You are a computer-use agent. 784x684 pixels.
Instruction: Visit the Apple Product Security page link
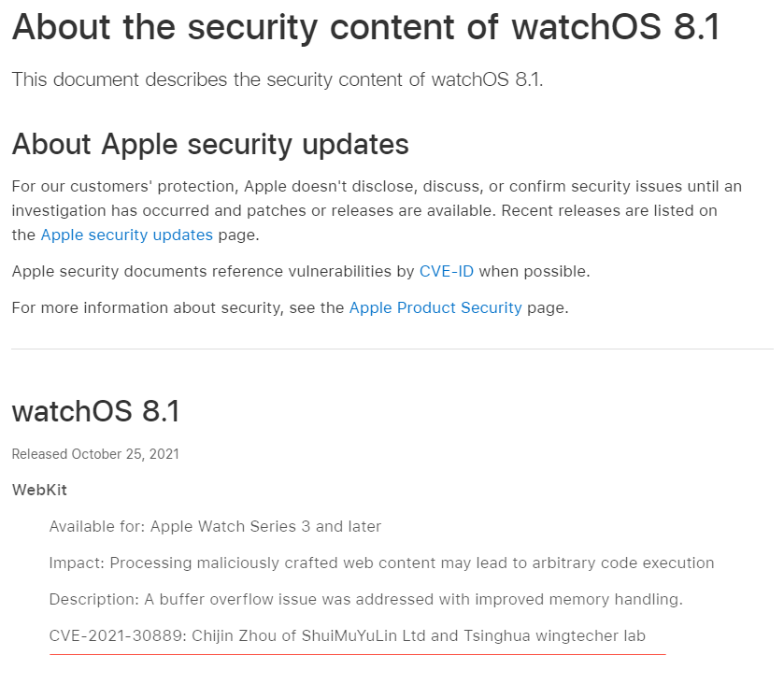coord(435,308)
